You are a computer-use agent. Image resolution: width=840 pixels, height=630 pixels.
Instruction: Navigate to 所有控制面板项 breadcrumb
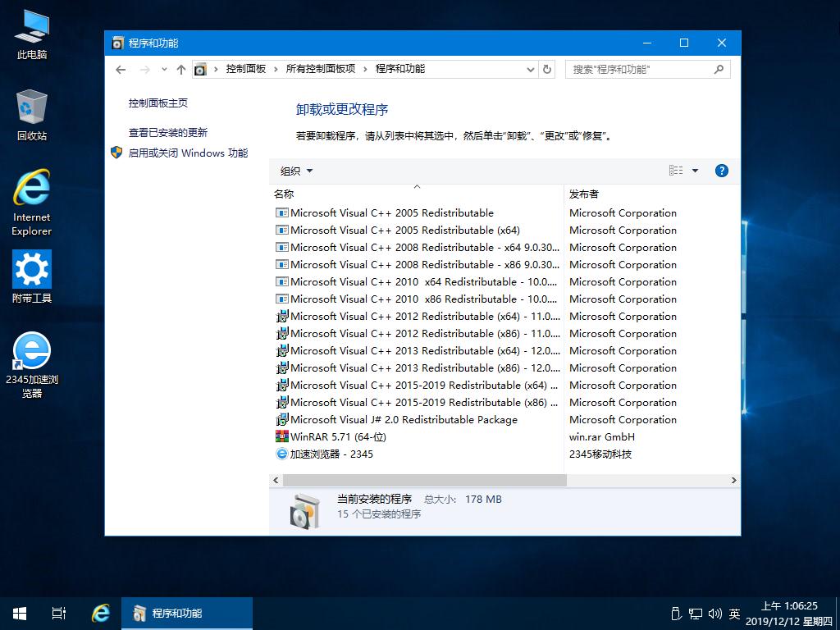(321, 69)
